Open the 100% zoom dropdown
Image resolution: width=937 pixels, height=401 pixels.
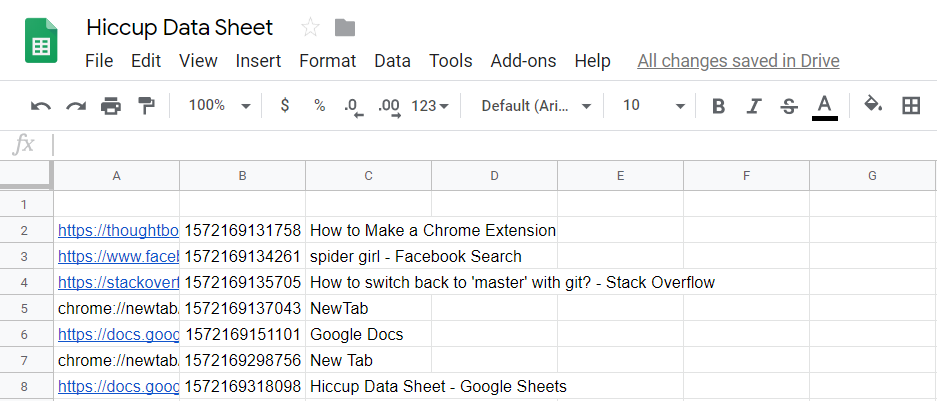(219, 106)
